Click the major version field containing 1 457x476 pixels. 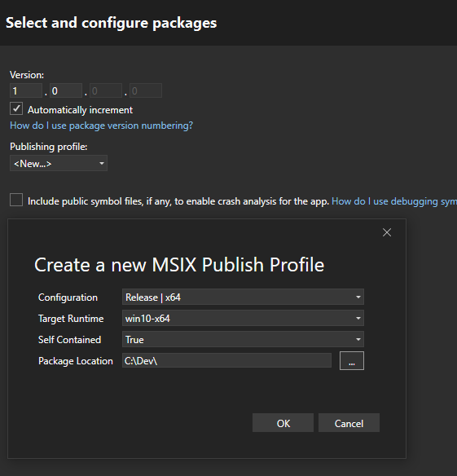26,90
